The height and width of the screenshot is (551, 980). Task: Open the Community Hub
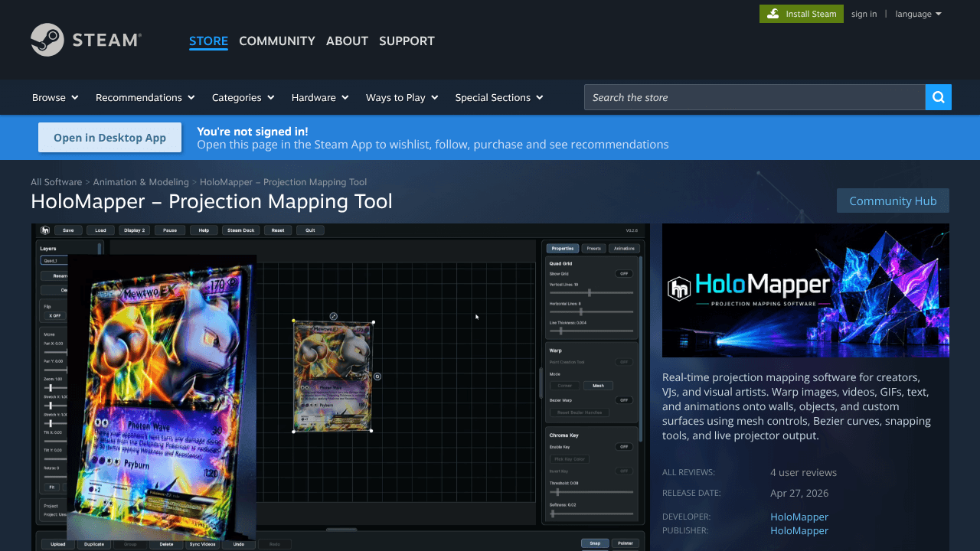tap(893, 201)
